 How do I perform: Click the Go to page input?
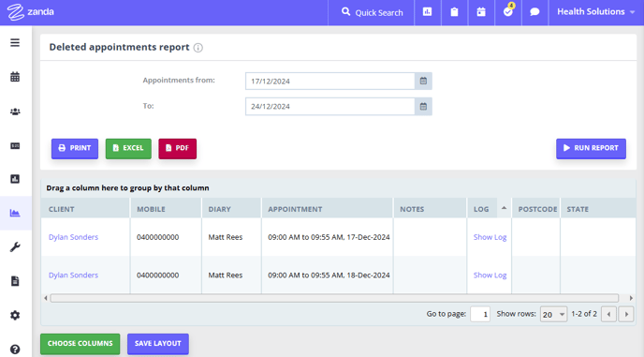pos(480,314)
